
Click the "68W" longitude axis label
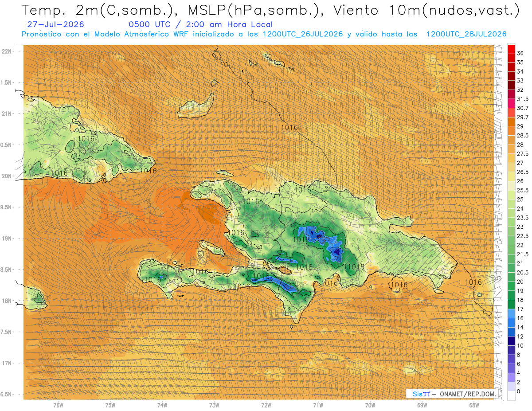pos(474,405)
